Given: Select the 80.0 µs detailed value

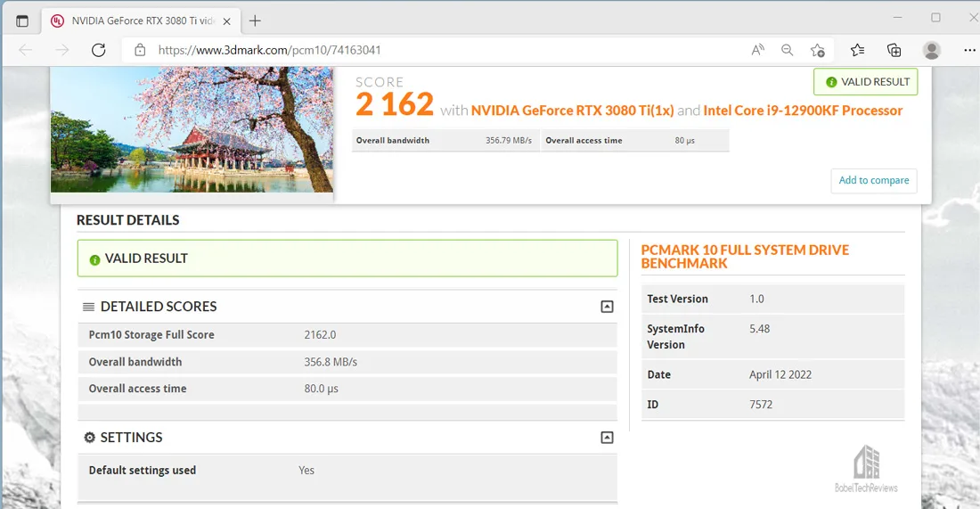Looking at the screenshot, I should pos(322,389).
